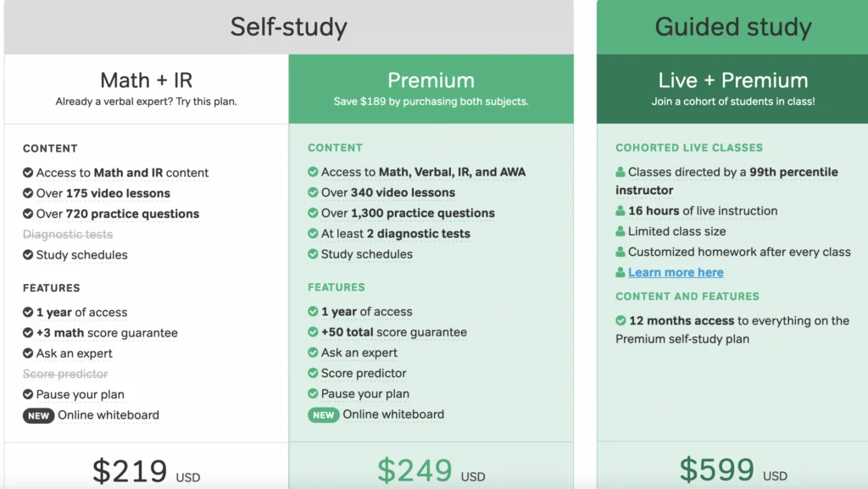Select the Premium plan header
Screen dimensions: 868x489
tap(431, 88)
